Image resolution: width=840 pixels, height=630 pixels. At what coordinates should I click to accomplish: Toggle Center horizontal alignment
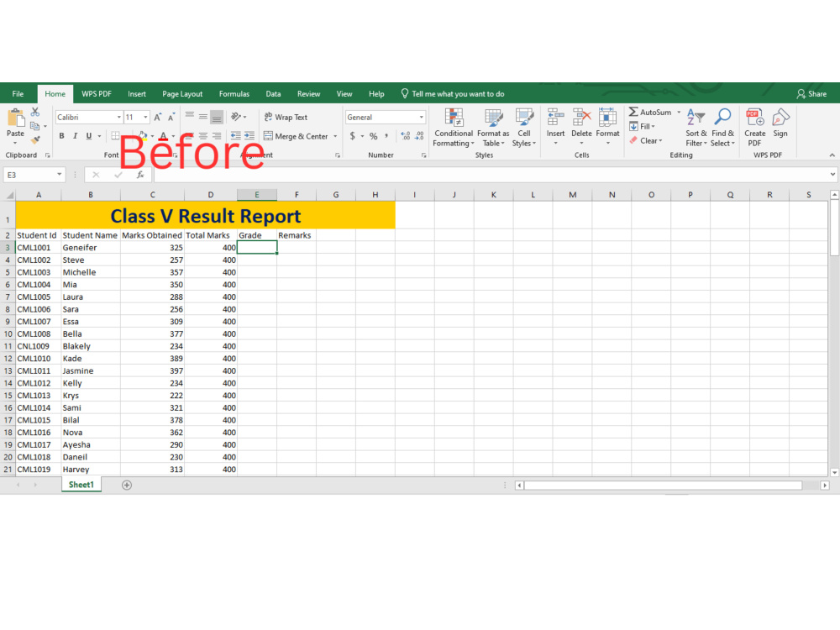203,135
